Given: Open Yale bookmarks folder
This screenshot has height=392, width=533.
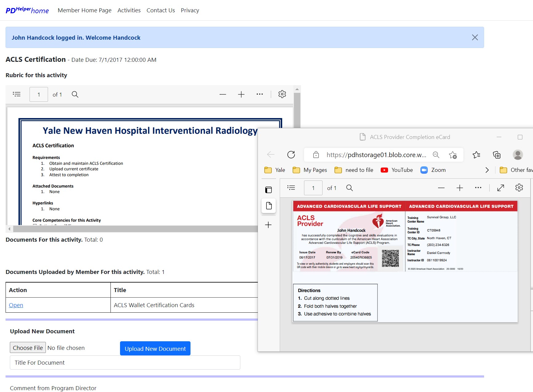Looking at the screenshot, I should pos(275,170).
